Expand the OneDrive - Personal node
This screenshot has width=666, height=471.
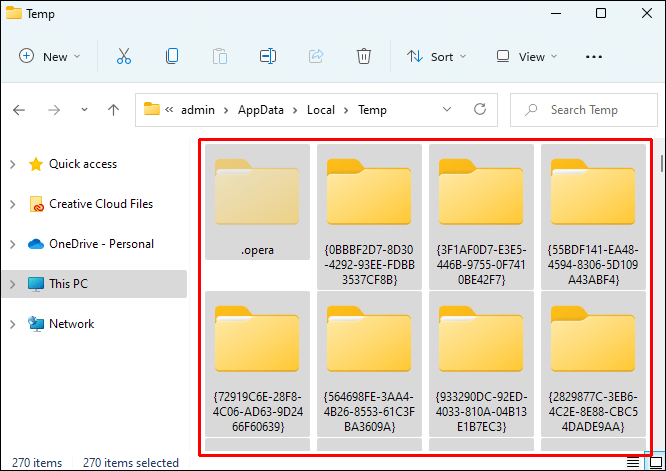[x=13, y=244]
